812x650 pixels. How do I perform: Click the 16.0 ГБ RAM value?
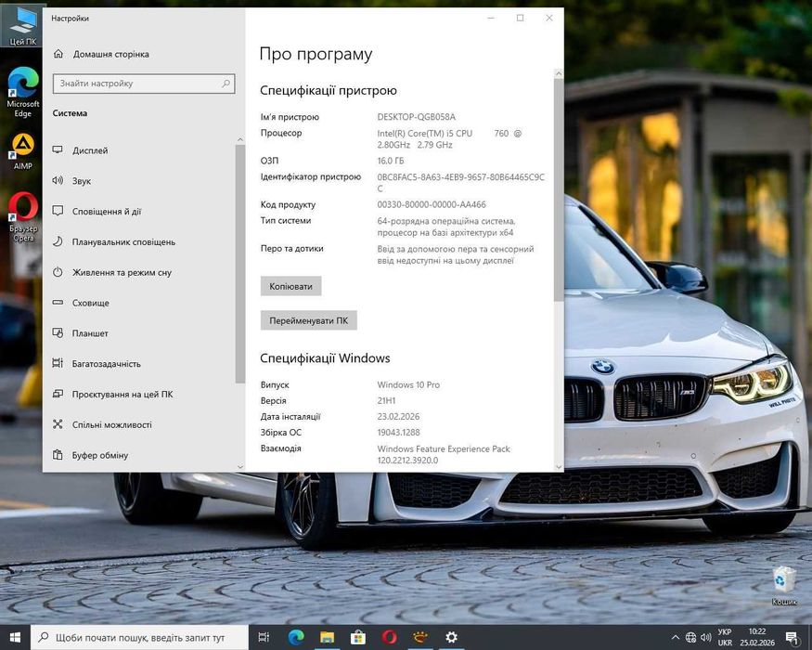(x=391, y=161)
